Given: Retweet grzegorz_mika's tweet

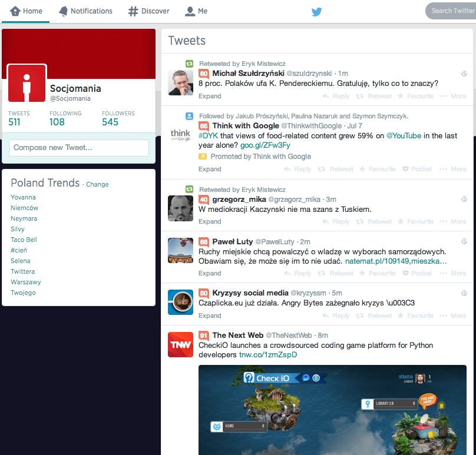Looking at the screenshot, I should click(x=373, y=222).
